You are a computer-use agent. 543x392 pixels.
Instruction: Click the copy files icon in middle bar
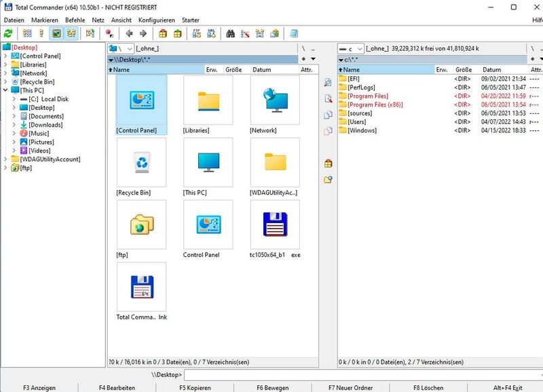click(328, 115)
